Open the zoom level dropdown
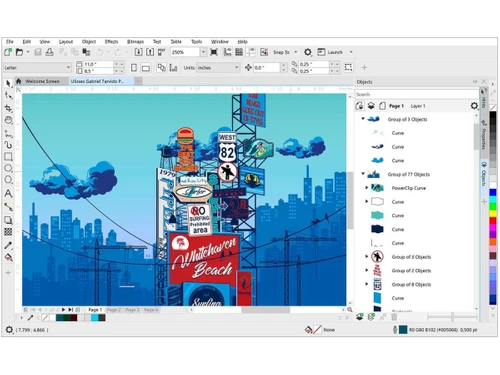The height and width of the screenshot is (375, 500). [x=203, y=52]
